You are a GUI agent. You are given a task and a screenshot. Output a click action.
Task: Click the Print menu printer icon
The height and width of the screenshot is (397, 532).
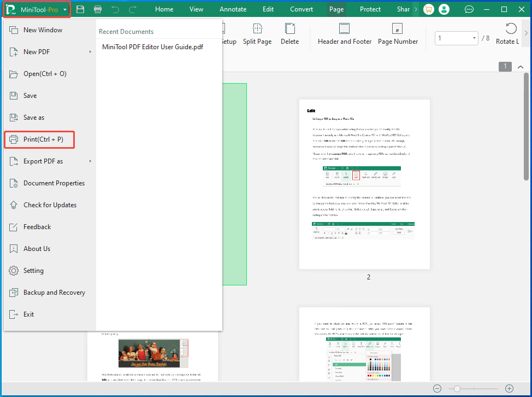click(14, 139)
